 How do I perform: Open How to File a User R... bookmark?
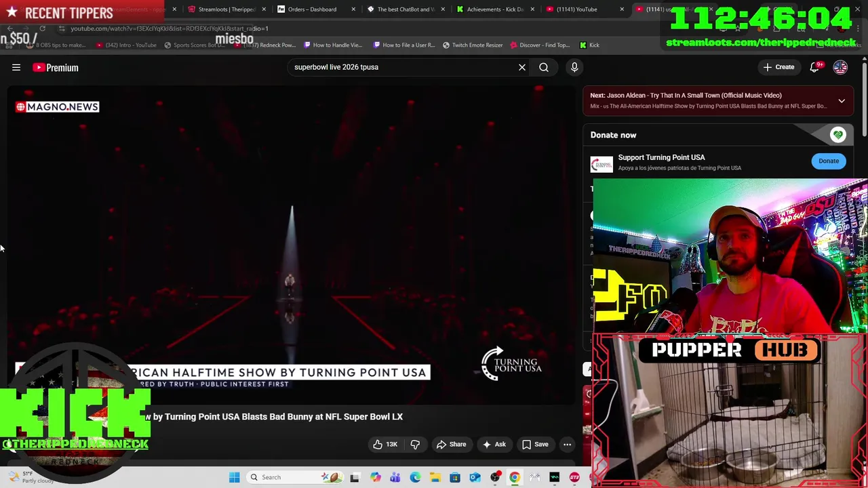404,45
